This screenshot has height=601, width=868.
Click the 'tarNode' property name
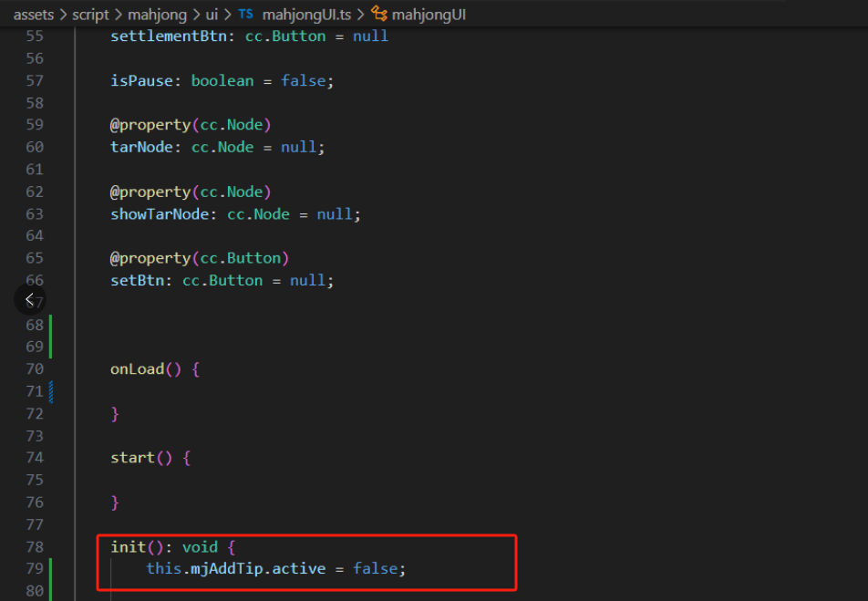(x=141, y=148)
